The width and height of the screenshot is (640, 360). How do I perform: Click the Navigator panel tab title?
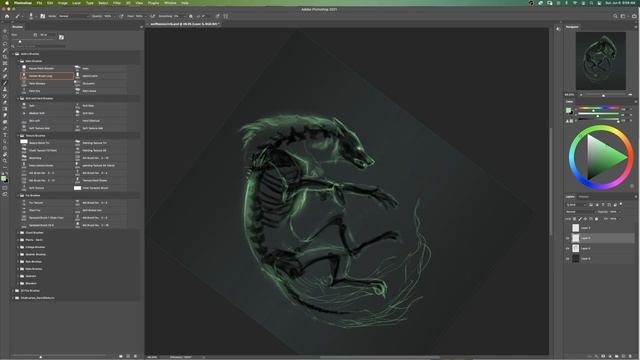click(x=572, y=27)
